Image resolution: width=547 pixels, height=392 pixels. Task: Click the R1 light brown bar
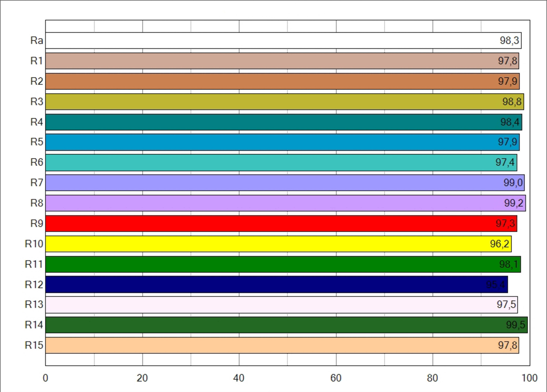point(282,61)
